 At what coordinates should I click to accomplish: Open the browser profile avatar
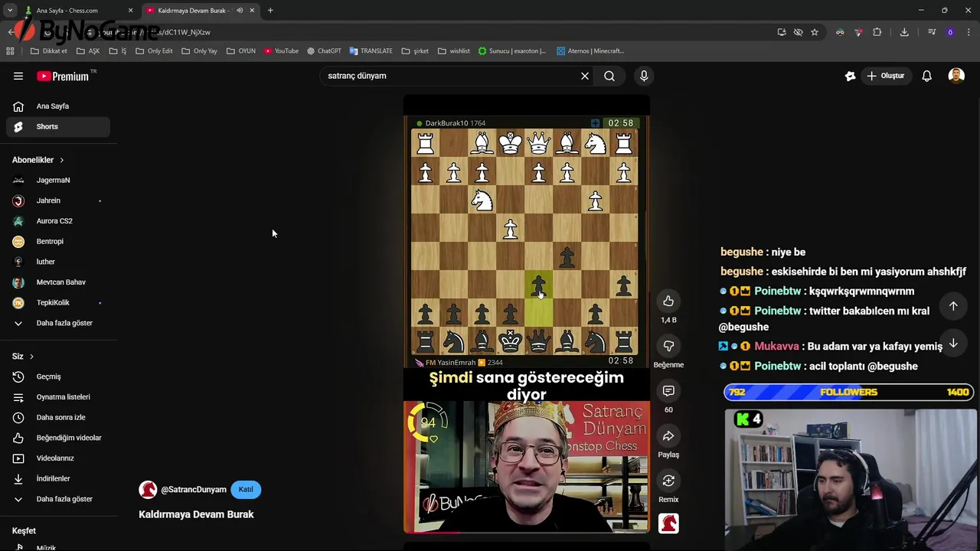point(950,32)
